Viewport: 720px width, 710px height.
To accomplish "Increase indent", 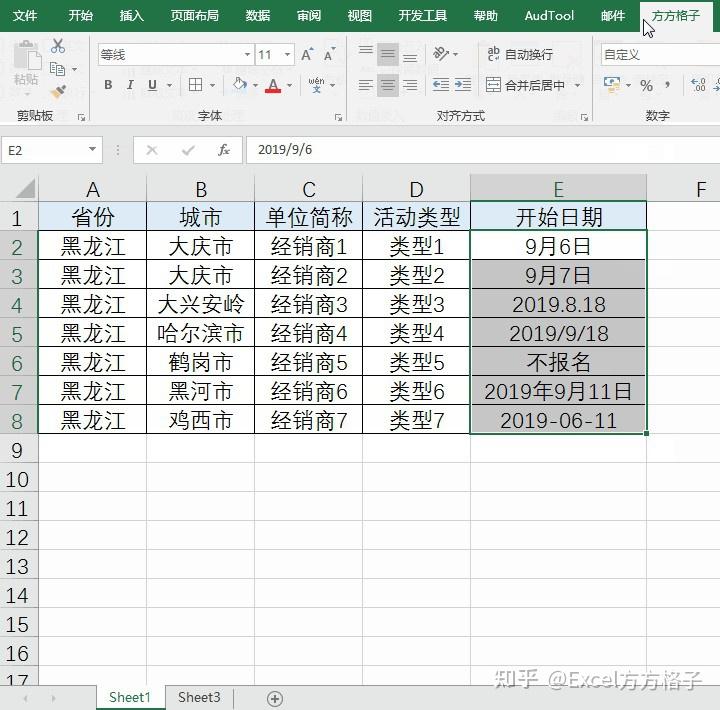I will pyautogui.click(x=463, y=85).
